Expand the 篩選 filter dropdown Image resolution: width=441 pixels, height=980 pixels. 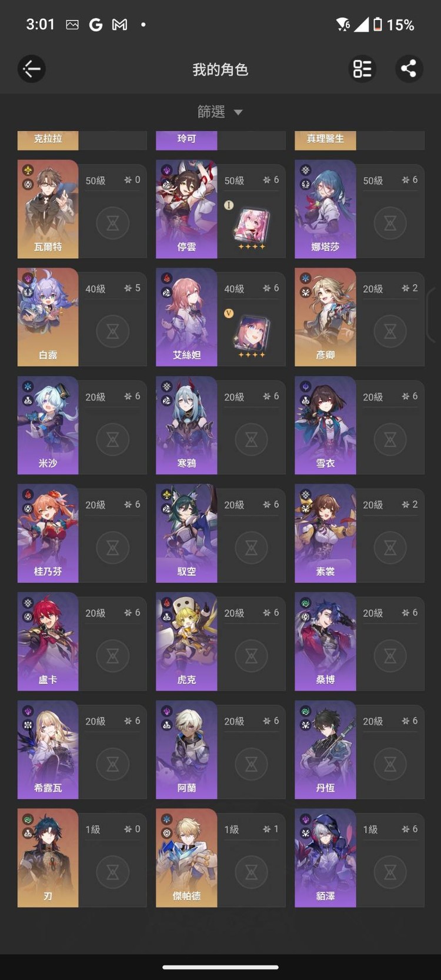(220, 112)
